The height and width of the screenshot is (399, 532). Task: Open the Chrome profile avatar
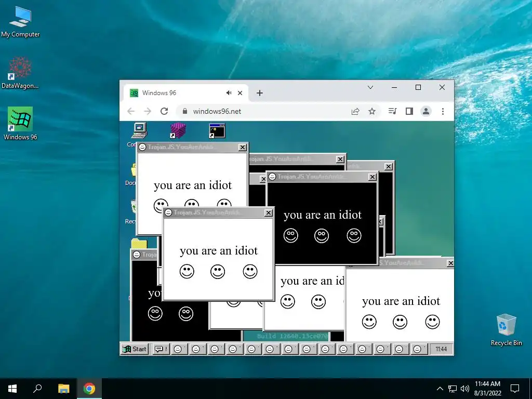tap(426, 111)
